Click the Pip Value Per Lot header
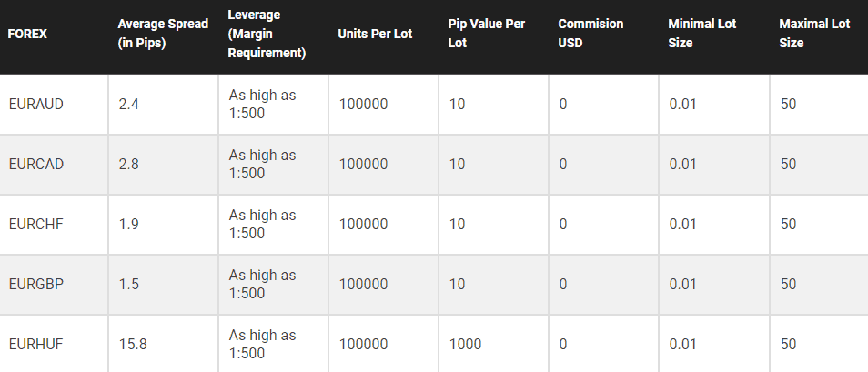 pos(487,34)
